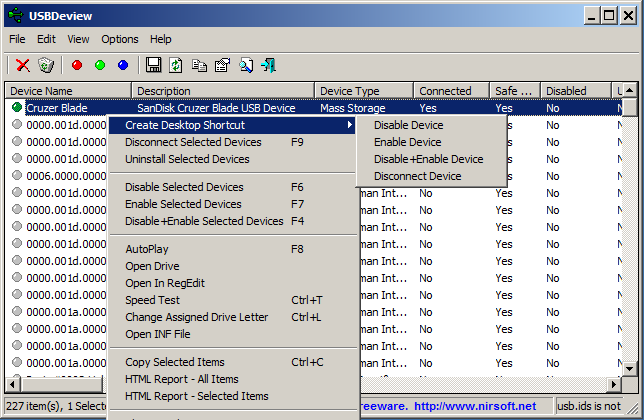
Task: Click the Yes cell under Connected for Cruzer Blade
Action: [428, 108]
